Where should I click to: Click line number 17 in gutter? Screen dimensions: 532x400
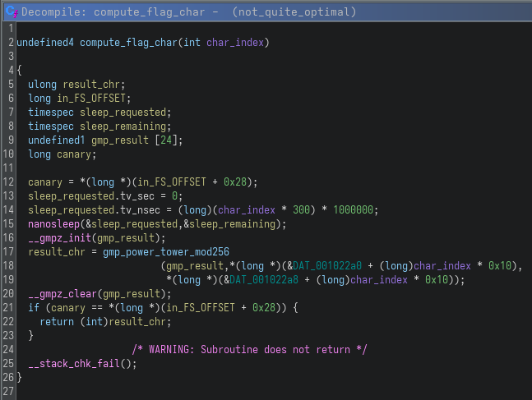8,252
